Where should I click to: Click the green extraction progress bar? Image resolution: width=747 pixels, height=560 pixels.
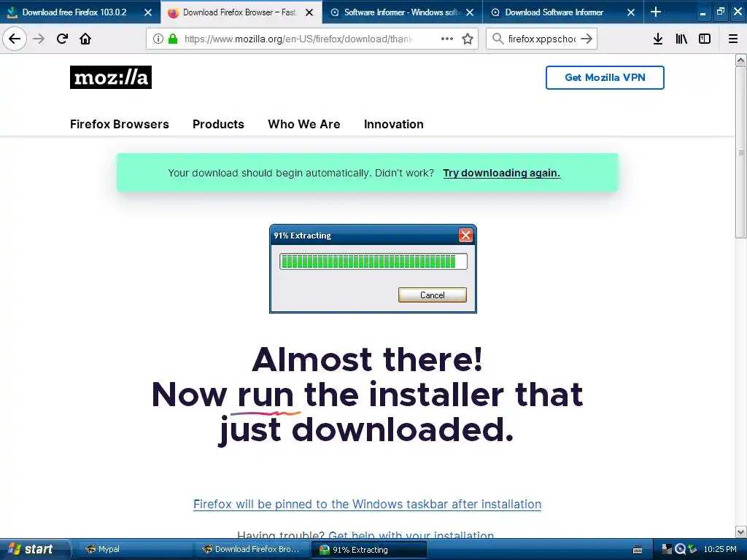click(373, 262)
